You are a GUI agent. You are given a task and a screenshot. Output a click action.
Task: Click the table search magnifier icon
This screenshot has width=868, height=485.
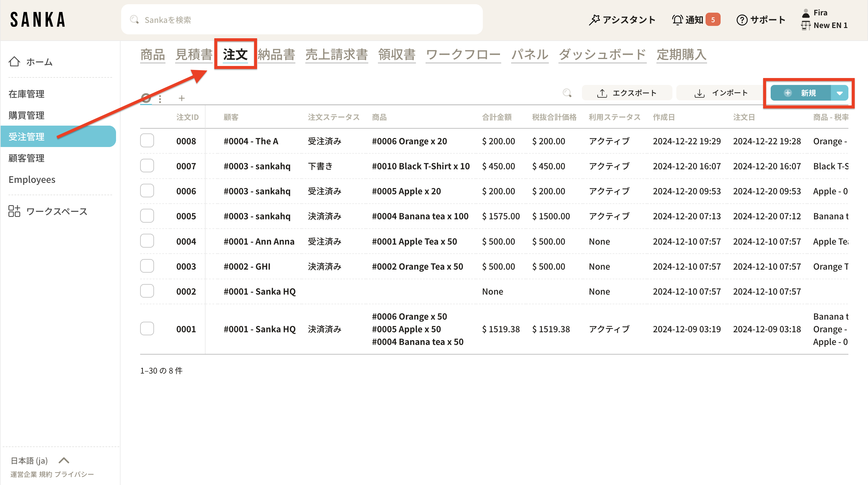pos(567,93)
